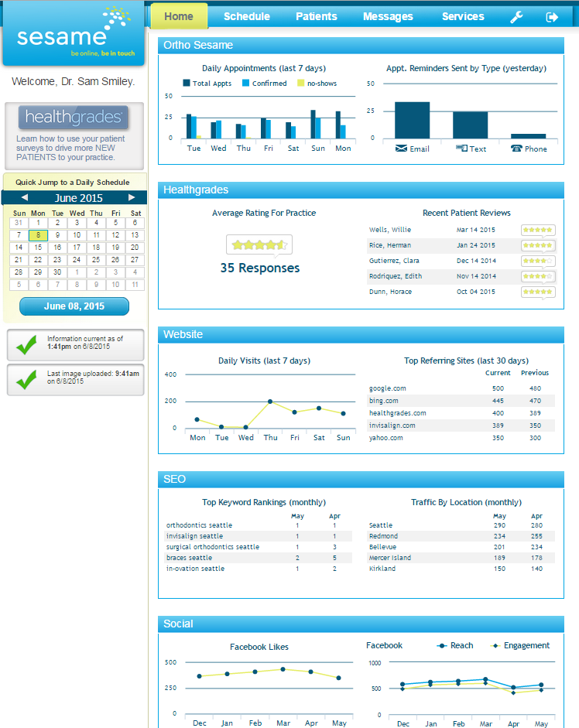Click the Website section header
Image resolution: width=579 pixels, height=728 pixels.
coord(361,334)
